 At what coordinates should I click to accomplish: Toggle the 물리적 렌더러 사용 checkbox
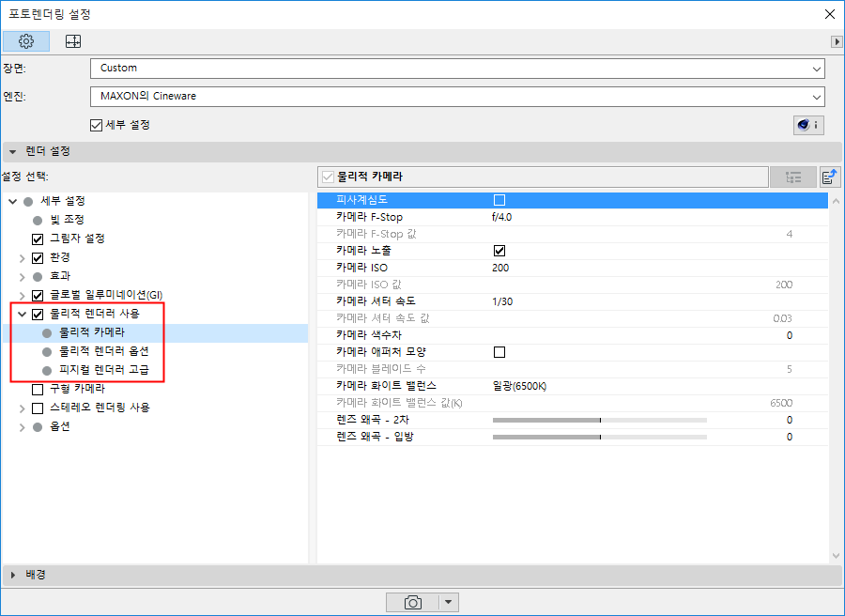(38, 315)
